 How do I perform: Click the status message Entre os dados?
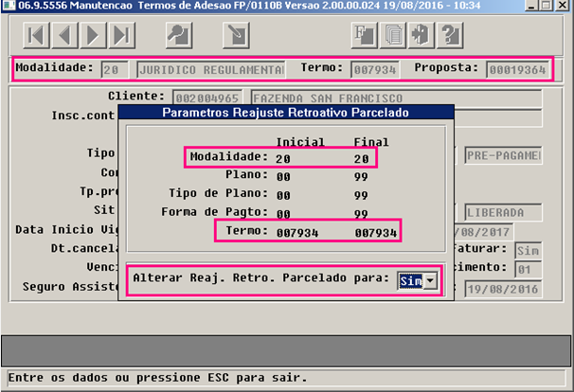(157, 378)
